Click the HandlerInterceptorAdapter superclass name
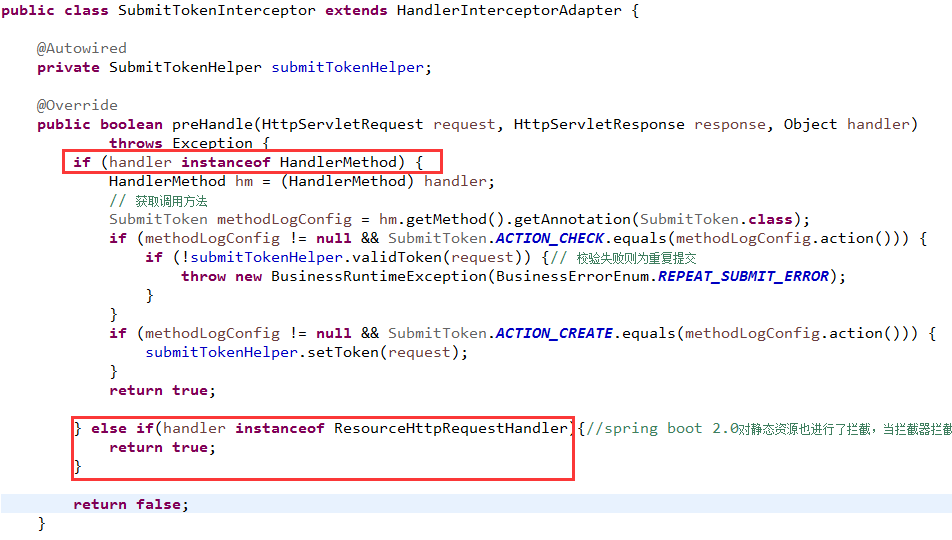The height and width of the screenshot is (540, 952). 509,10
